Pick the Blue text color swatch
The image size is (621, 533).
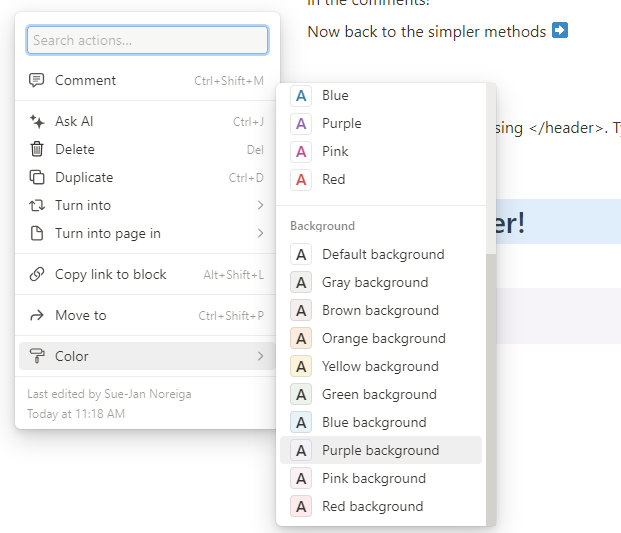pyautogui.click(x=301, y=96)
